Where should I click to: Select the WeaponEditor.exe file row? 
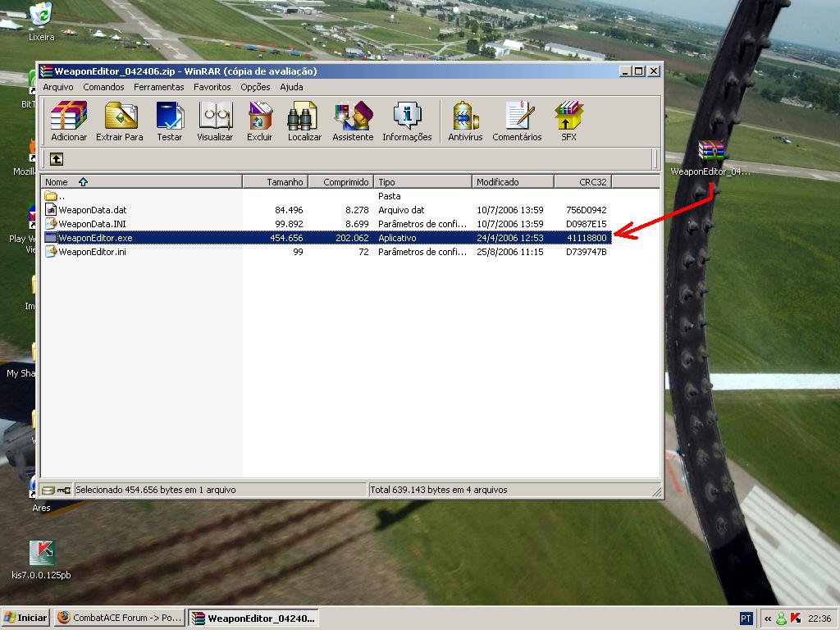pyautogui.click(x=327, y=237)
